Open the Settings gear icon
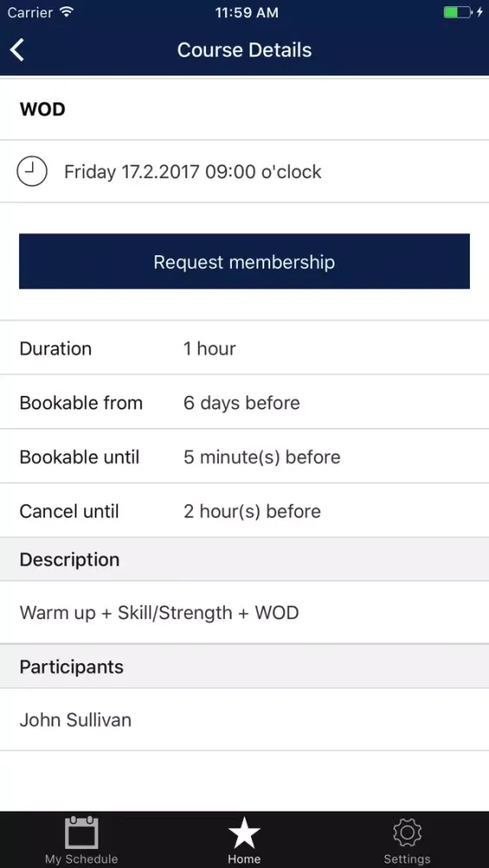The height and width of the screenshot is (868, 489). pyautogui.click(x=407, y=832)
